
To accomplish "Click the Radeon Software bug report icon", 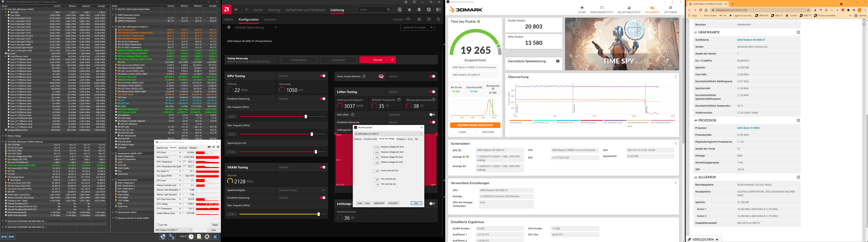I will (406, 2).
